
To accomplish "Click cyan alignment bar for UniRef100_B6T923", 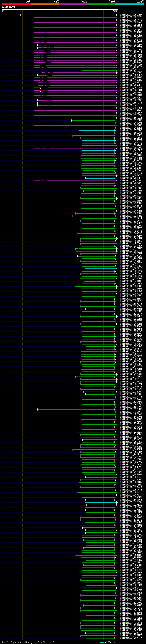I will tap(99, 118).
